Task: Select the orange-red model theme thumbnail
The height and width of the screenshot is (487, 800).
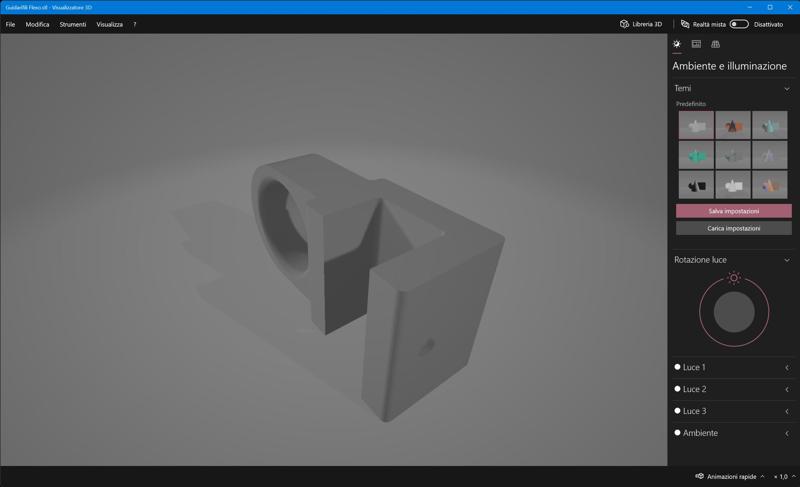Action: 733,125
